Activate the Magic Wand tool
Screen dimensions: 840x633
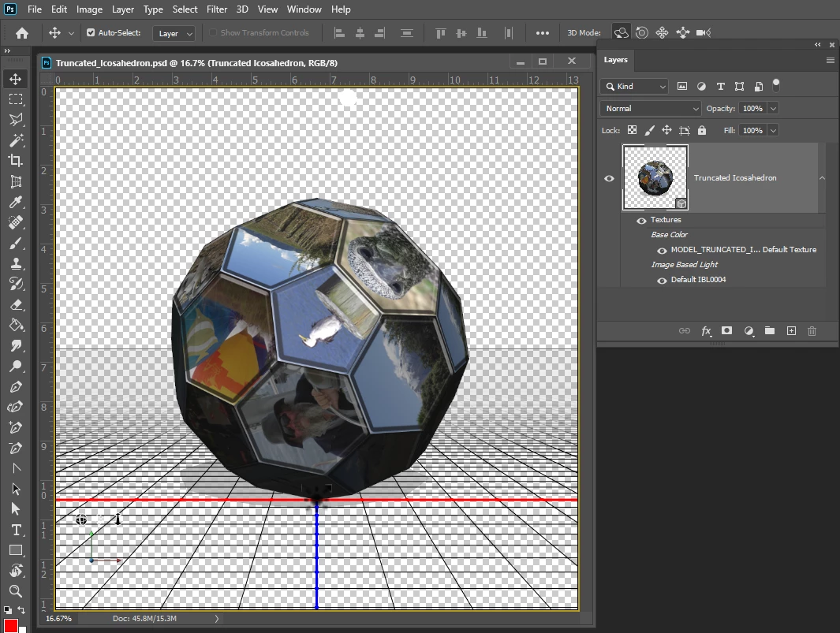tap(16, 140)
